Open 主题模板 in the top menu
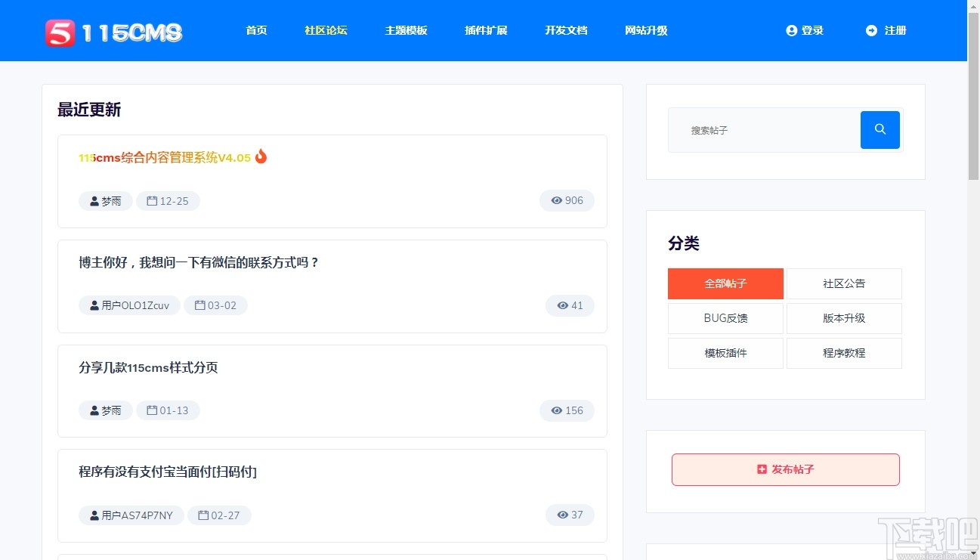The width and height of the screenshot is (980, 560). click(x=406, y=31)
